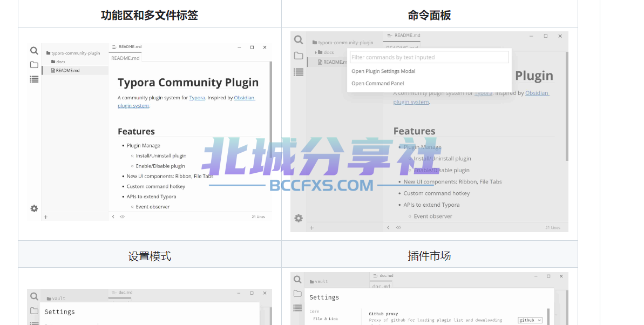Click the Plugin Manage bullet in 功能区和多文件标签 screenshot
644x325 pixels.
coord(144,145)
